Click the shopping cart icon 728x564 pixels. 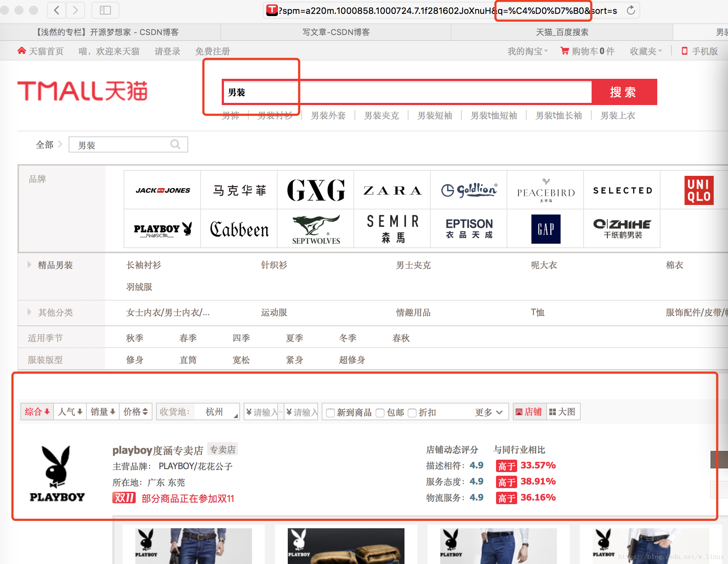click(565, 51)
